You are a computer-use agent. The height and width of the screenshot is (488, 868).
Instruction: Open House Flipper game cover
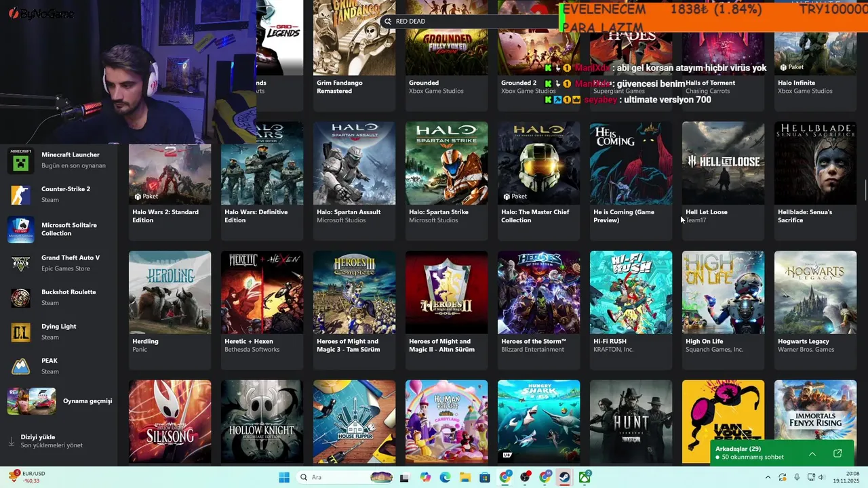354,422
